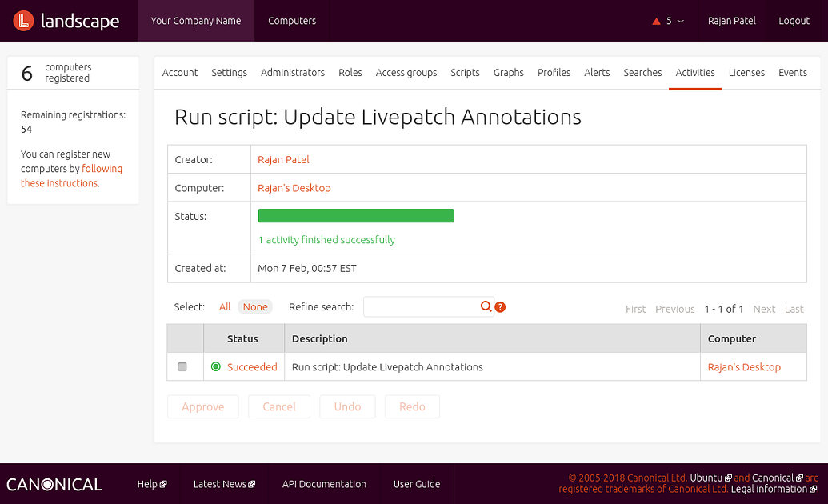The height and width of the screenshot is (504, 828).
Task: Click the green progress bar
Action: 355,215
